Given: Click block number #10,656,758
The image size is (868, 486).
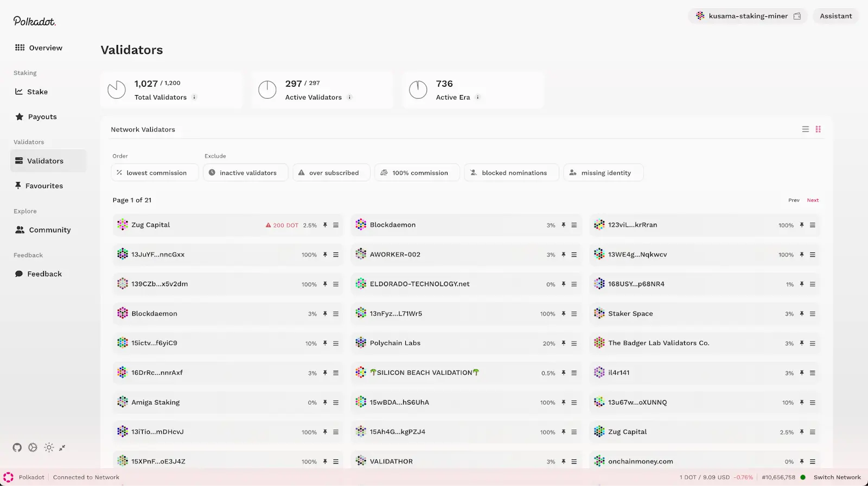Looking at the screenshot, I should tap(778, 477).
